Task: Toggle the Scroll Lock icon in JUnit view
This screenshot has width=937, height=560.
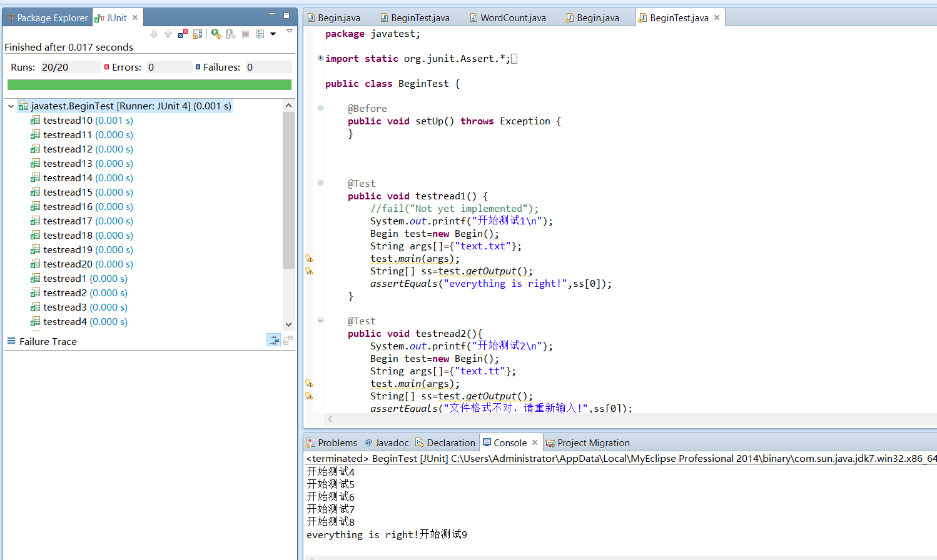Action: click(197, 34)
